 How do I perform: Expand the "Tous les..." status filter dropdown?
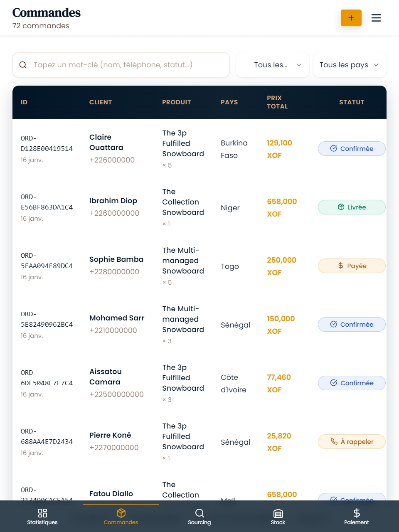click(273, 65)
